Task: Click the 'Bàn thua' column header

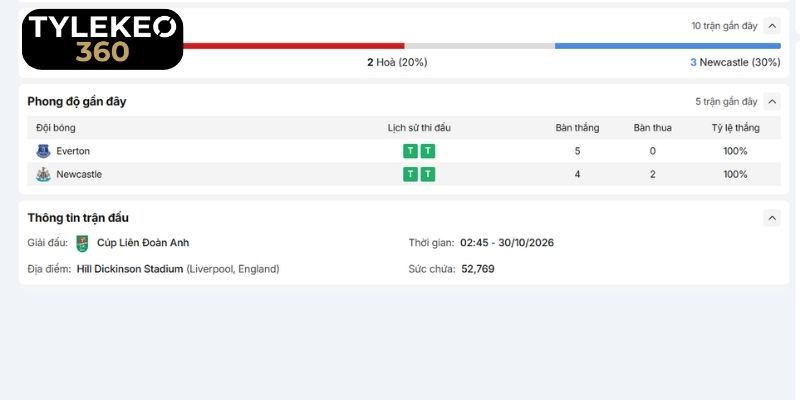Action: 653,128
